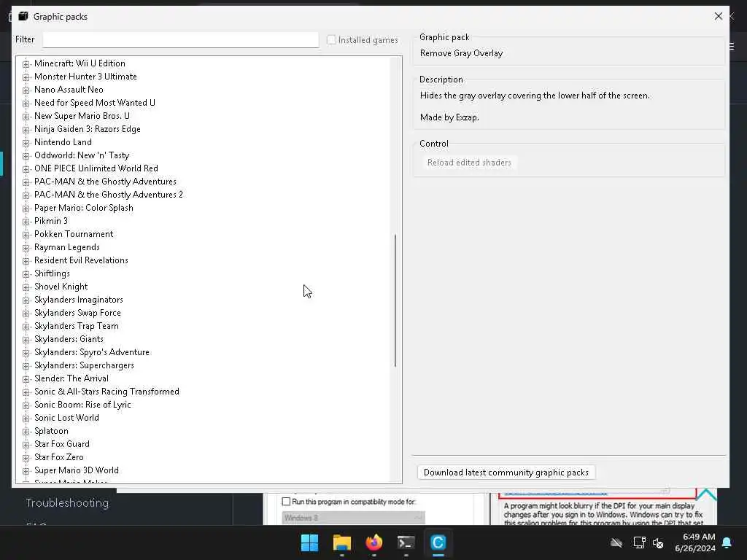This screenshot has height=560, width=747.
Task: Expand the New Super Mario Bros. U node
Action: [x=26, y=116]
